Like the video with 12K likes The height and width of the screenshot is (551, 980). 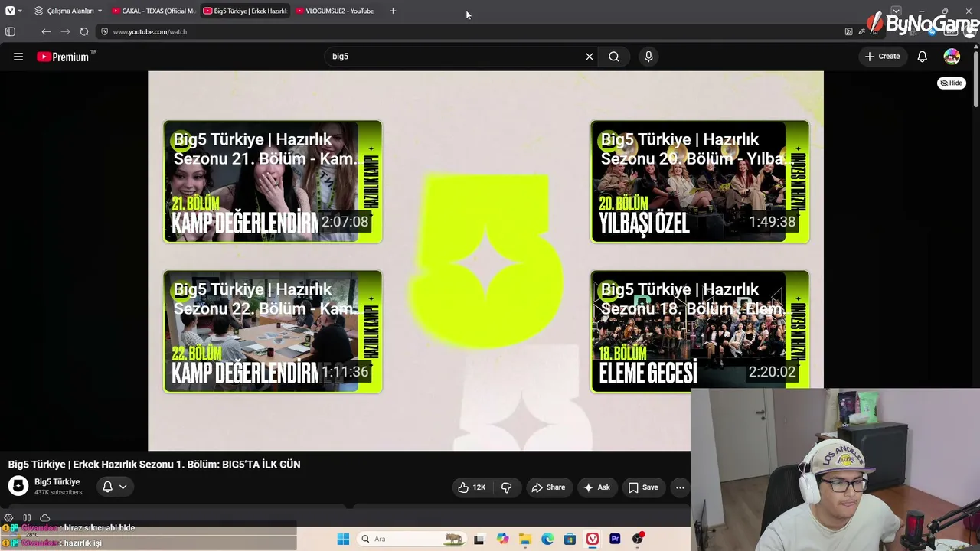[x=472, y=487]
